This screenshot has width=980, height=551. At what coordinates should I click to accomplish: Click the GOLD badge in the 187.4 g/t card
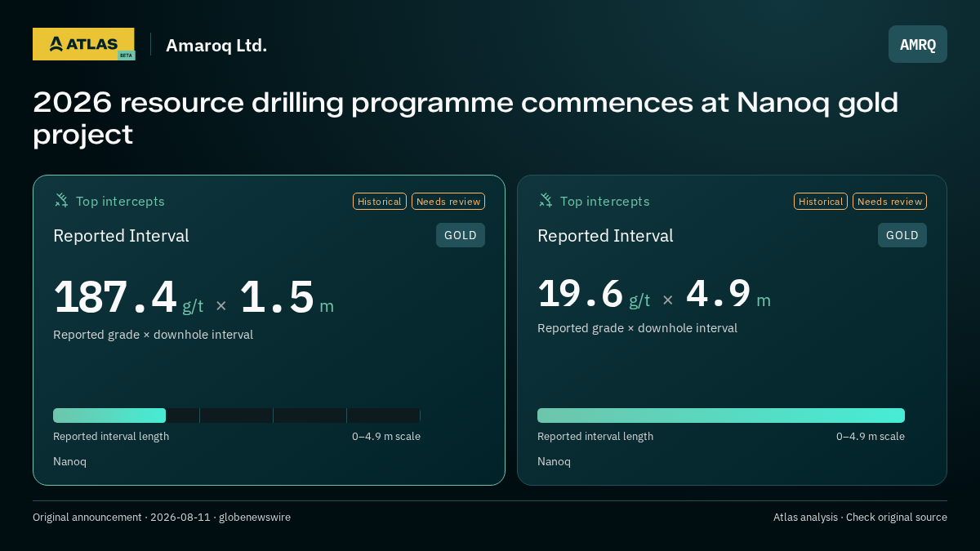pyautogui.click(x=461, y=235)
